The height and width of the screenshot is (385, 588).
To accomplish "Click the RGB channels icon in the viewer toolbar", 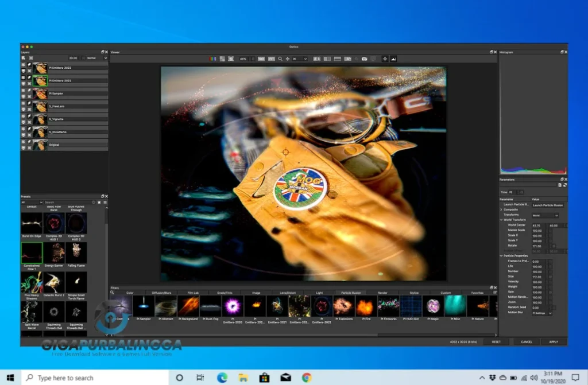I will (212, 59).
